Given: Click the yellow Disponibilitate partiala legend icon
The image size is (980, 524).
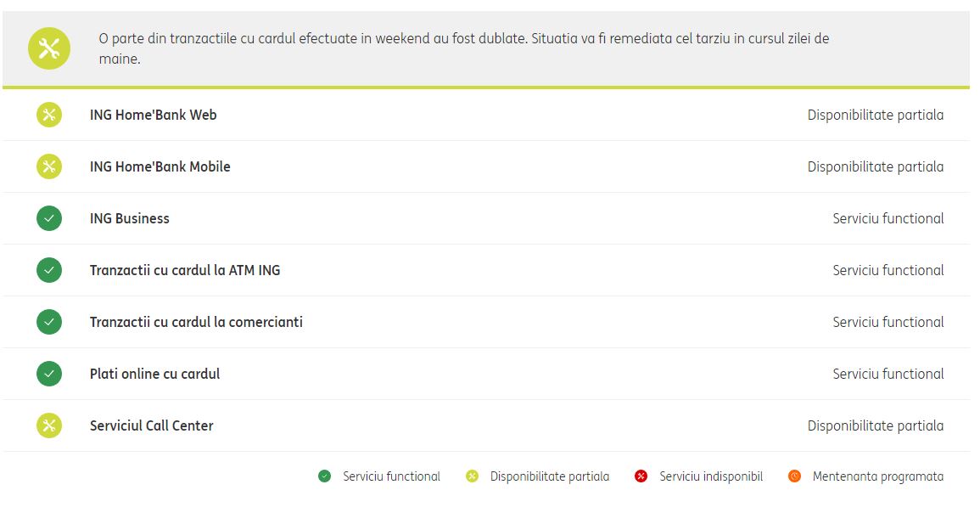Looking at the screenshot, I should pos(473,476).
